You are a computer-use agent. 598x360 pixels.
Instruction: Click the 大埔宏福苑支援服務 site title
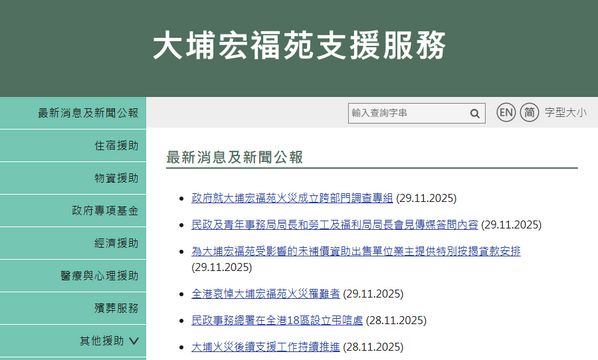pyautogui.click(x=299, y=45)
